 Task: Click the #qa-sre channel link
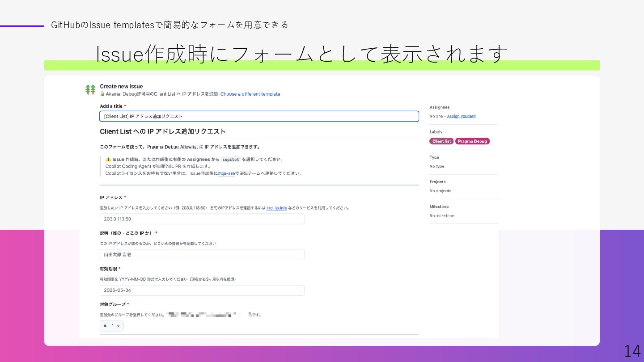[x=226, y=173]
